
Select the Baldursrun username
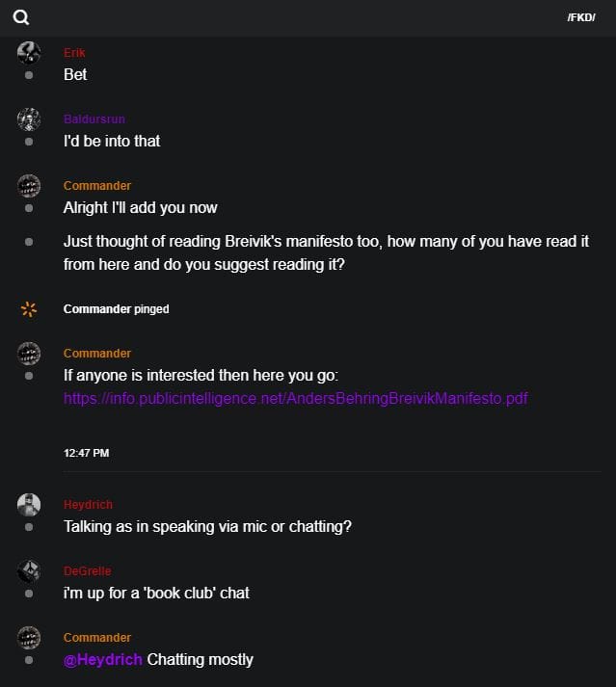point(94,119)
